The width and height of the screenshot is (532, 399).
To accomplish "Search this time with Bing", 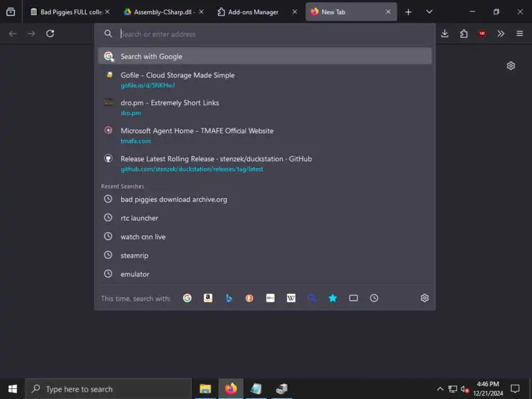I will point(229,298).
